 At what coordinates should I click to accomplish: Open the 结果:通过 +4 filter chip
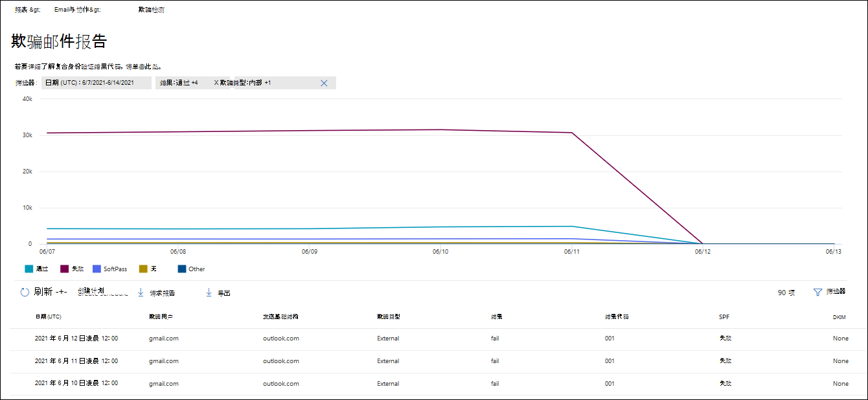pyautogui.click(x=179, y=83)
